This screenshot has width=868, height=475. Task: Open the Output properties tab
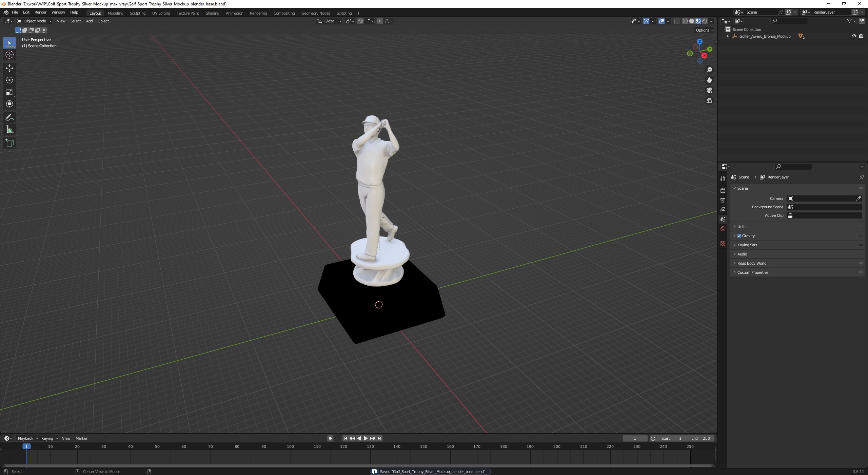[x=723, y=200]
